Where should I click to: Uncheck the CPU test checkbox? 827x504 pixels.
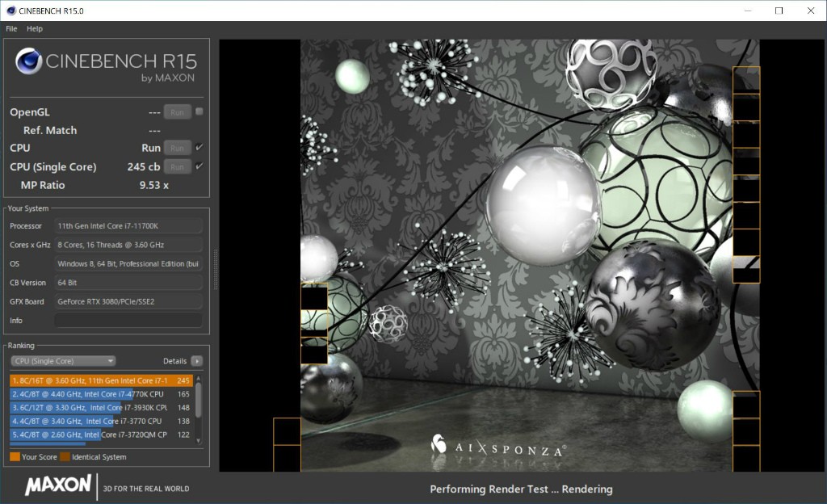[199, 147]
